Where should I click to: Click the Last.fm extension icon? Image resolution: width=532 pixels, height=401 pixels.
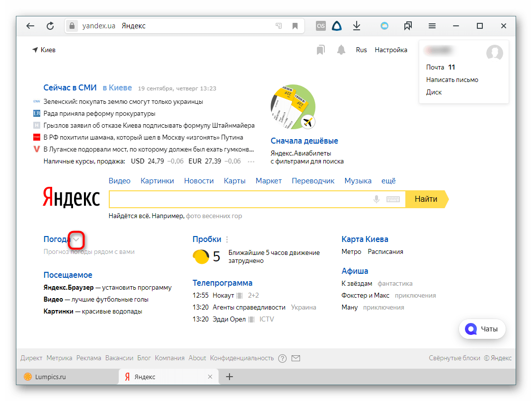(321, 26)
